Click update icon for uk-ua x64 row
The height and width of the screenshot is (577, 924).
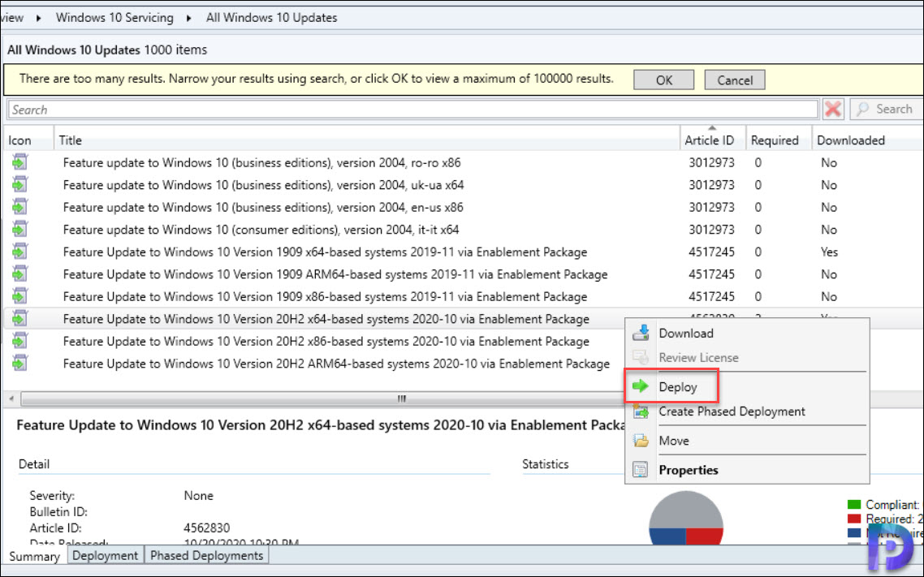click(x=20, y=184)
